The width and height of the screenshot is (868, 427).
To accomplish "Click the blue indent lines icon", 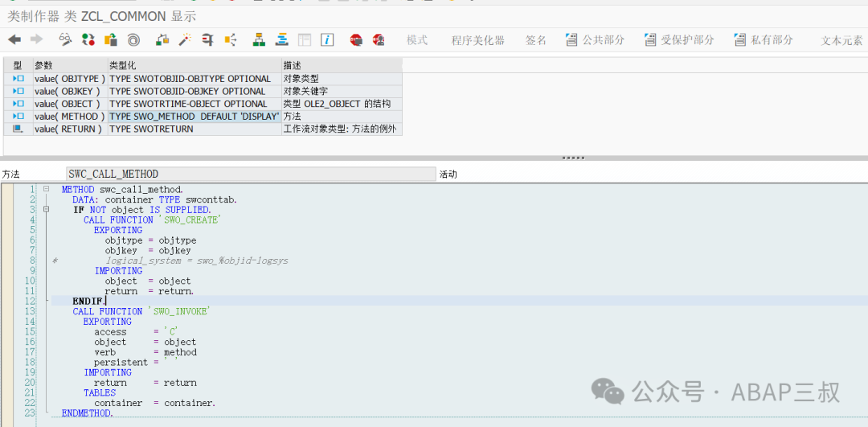I will click(282, 39).
